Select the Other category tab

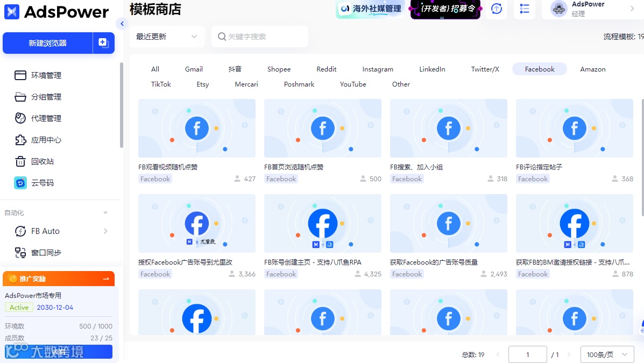coord(401,84)
